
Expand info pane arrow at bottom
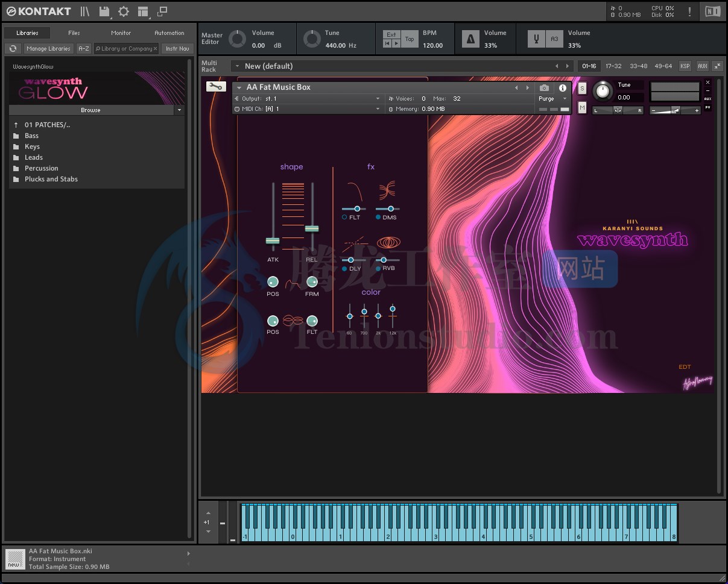tap(188, 553)
